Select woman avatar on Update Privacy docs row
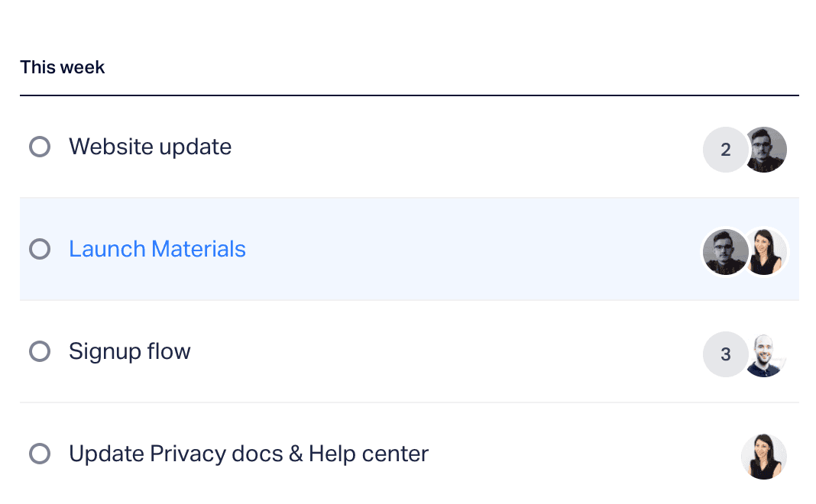Screen dimensions: 816x504 (x=764, y=457)
